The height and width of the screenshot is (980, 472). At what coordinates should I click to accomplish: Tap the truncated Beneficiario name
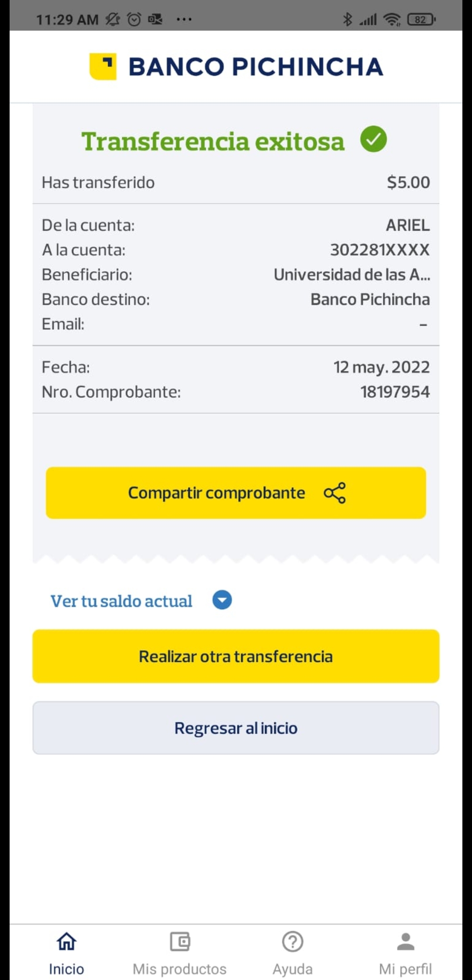point(352,275)
